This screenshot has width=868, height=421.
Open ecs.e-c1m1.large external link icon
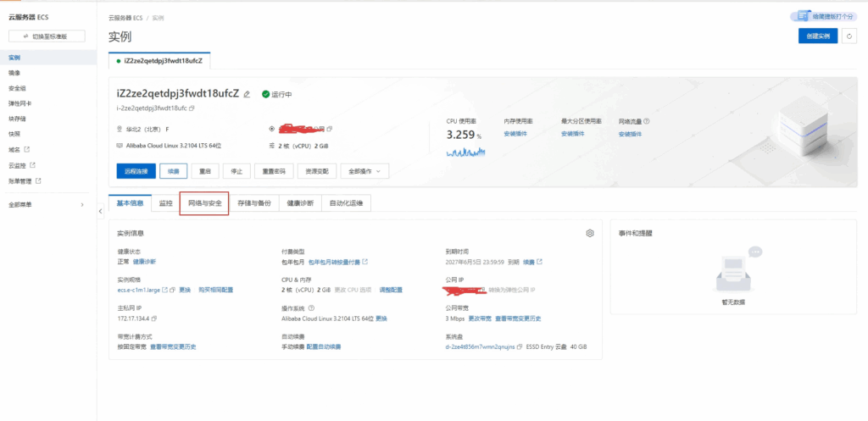coord(165,290)
